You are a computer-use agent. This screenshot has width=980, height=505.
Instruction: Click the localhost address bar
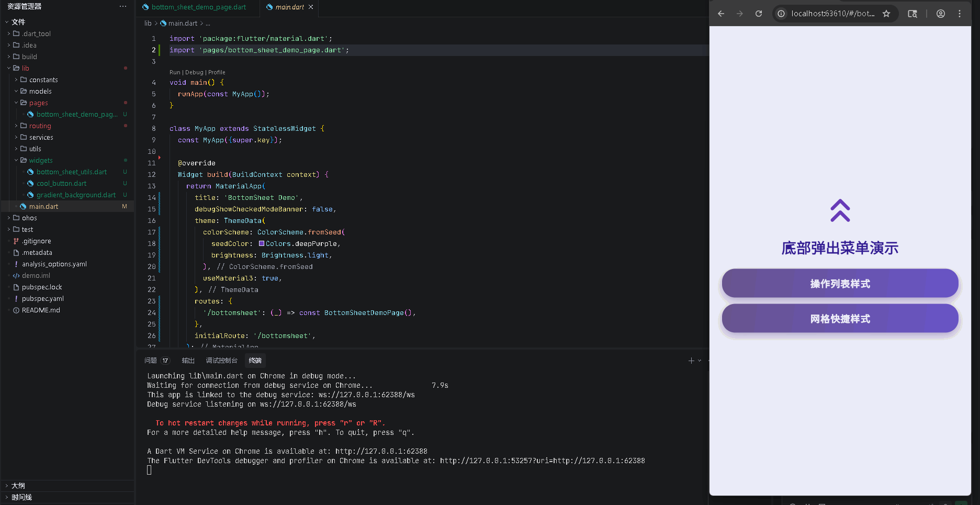click(832, 14)
